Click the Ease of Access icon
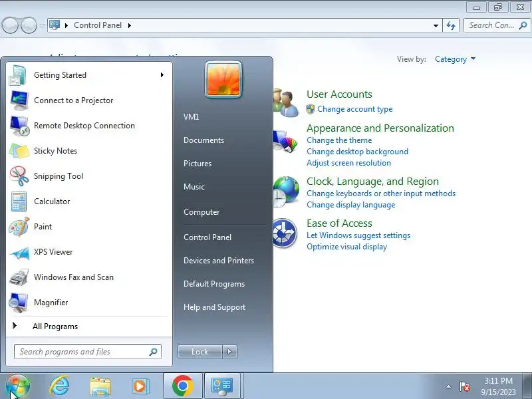Screen dimensions: 532x399 pyautogui.click(x=285, y=233)
